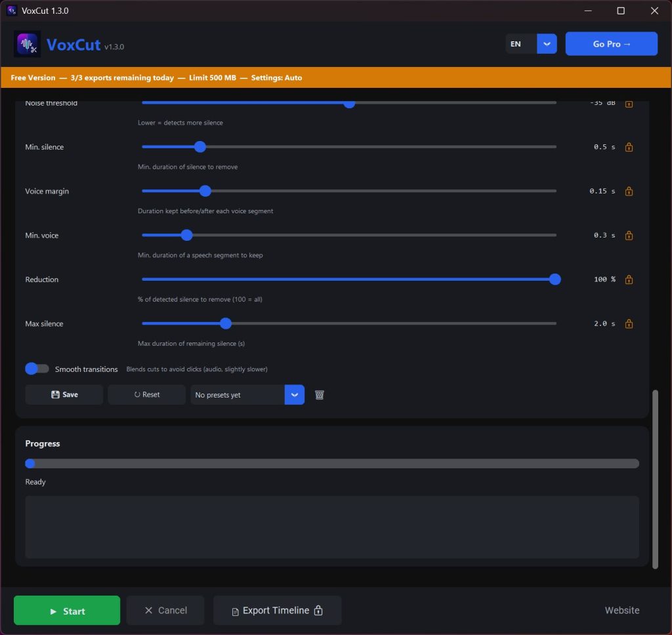The height and width of the screenshot is (635, 672).
Task: Click the Cancel button
Action: [x=165, y=610]
